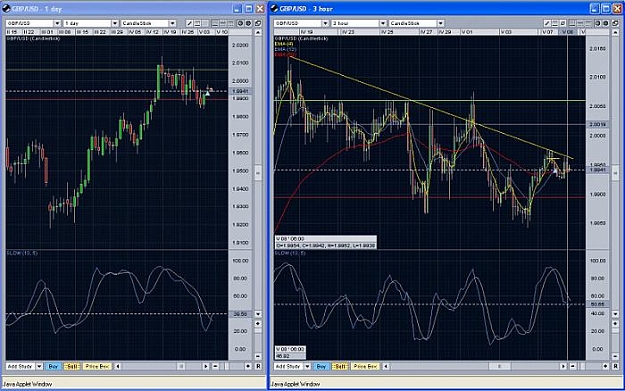Click vertical scroll down arrow in 3 hour window
The height and width of the screenshot is (391, 625).
point(615,314)
